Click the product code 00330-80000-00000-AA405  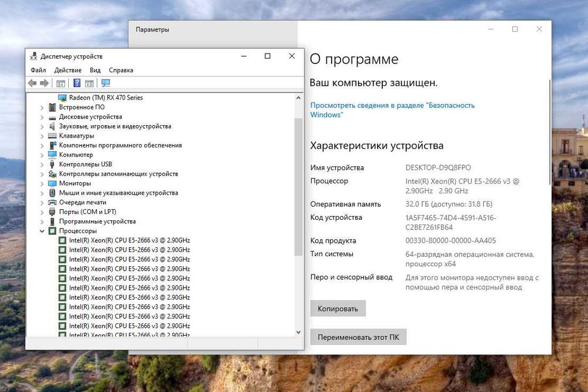(450, 240)
